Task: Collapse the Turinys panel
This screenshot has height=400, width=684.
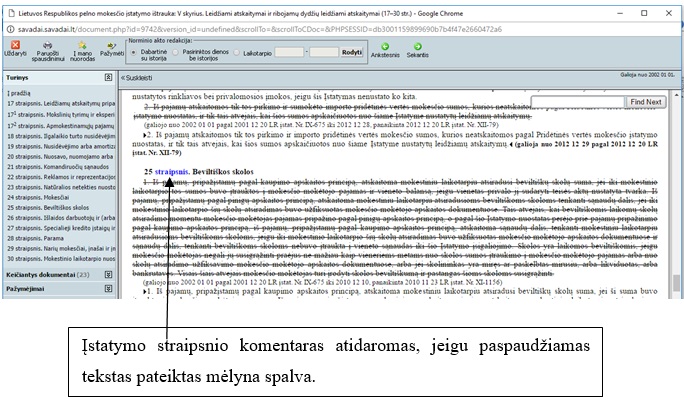Action: point(108,77)
